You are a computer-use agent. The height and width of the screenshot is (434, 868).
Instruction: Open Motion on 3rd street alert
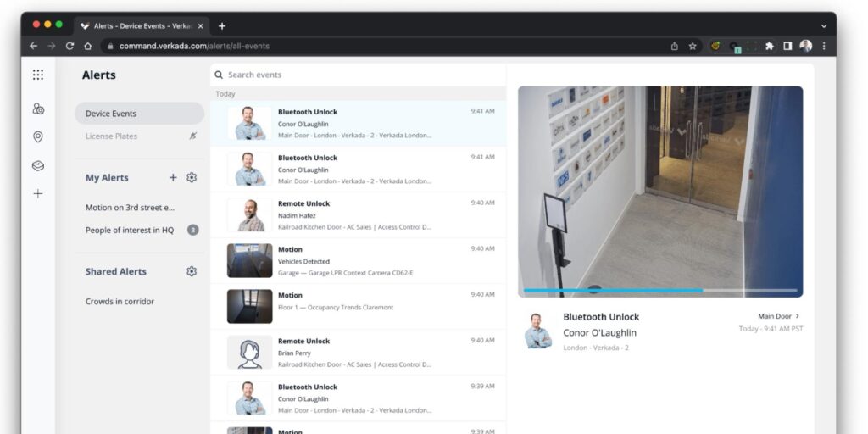[x=130, y=208]
